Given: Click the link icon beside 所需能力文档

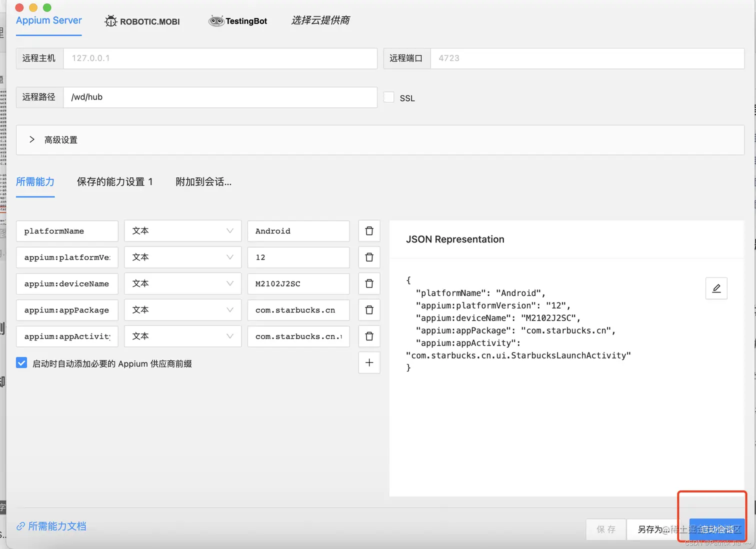Looking at the screenshot, I should pos(20,526).
